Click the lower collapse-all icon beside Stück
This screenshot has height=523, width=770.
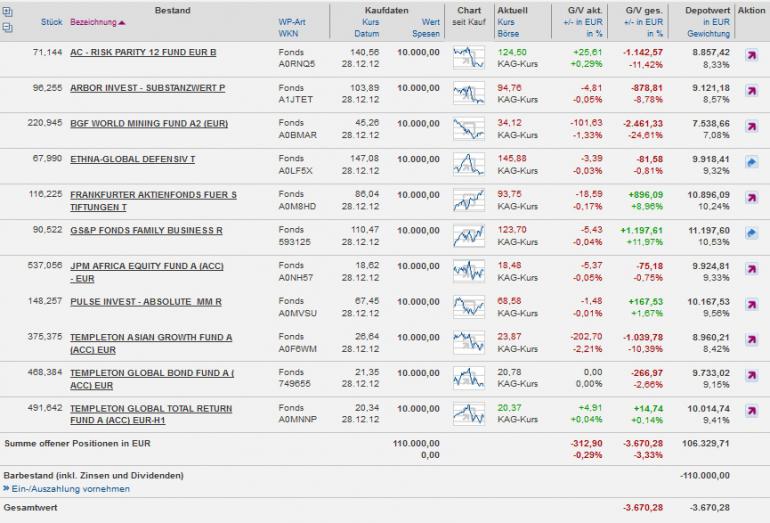(x=8, y=27)
